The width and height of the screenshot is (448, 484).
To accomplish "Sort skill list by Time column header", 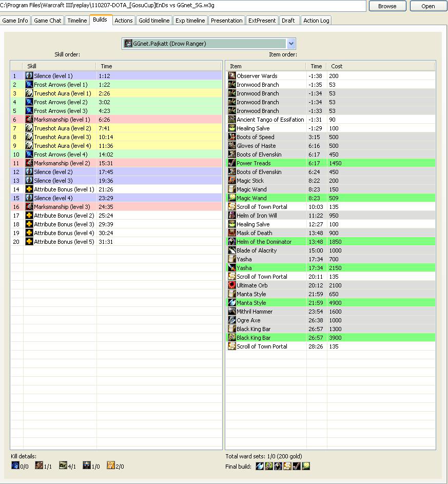I will click(106, 66).
